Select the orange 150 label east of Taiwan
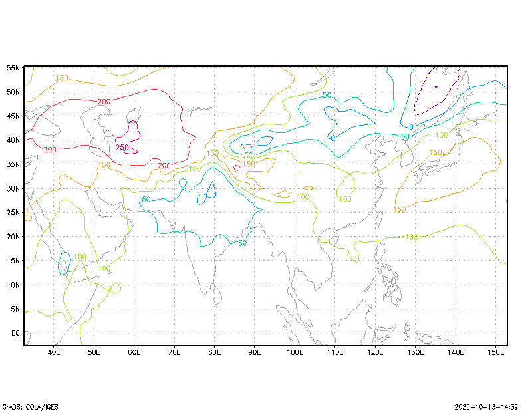Screen dimensions: 532x411 click(x=400, y=209)
